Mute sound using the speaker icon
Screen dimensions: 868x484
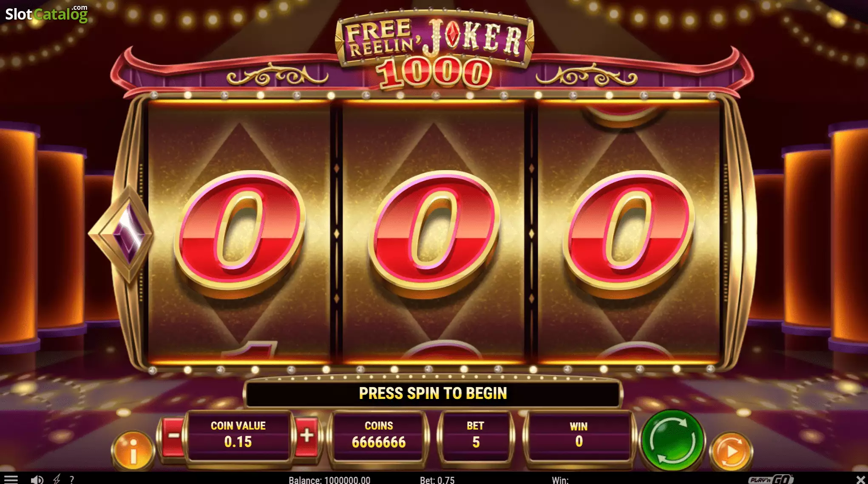[37, 479]
